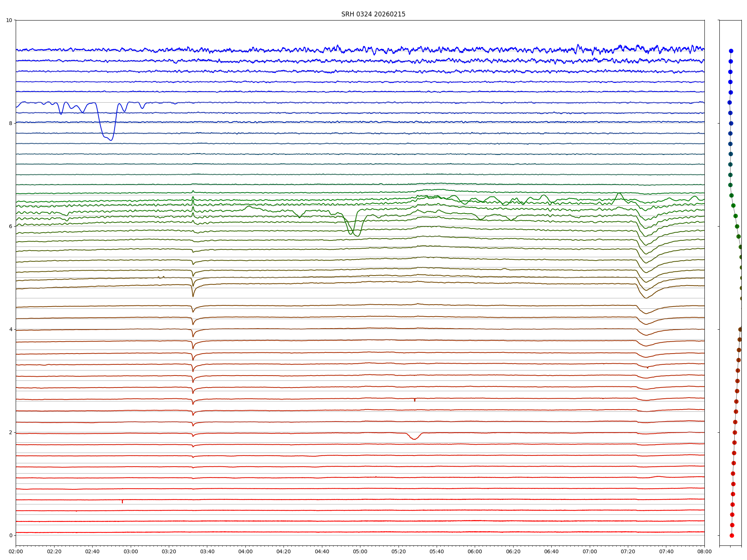Click the y-axis label 4

point(10,329)
